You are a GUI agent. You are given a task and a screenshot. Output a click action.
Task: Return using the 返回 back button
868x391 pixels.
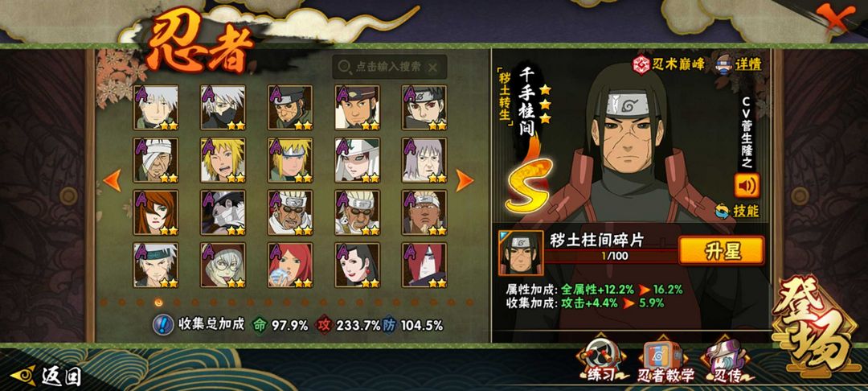tap(47, 376)
